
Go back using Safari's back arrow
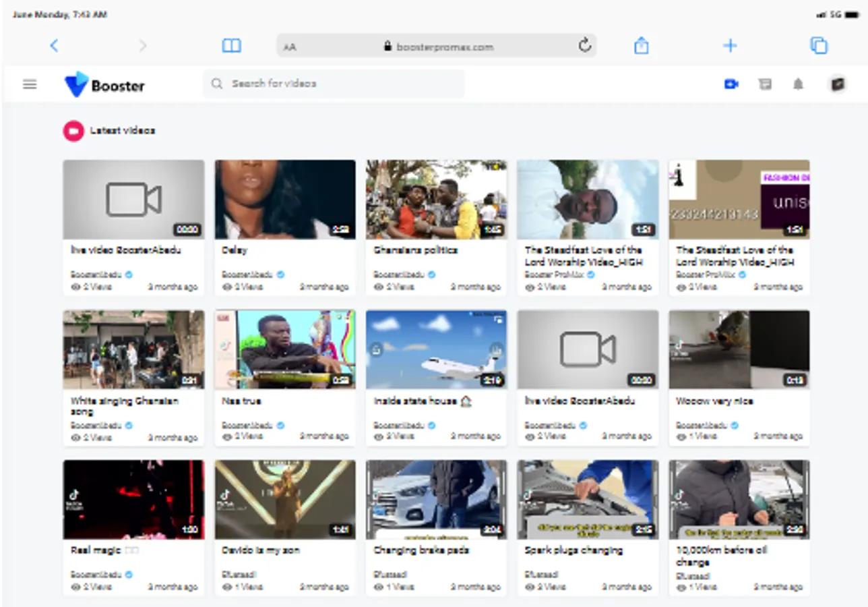point(54,46)
